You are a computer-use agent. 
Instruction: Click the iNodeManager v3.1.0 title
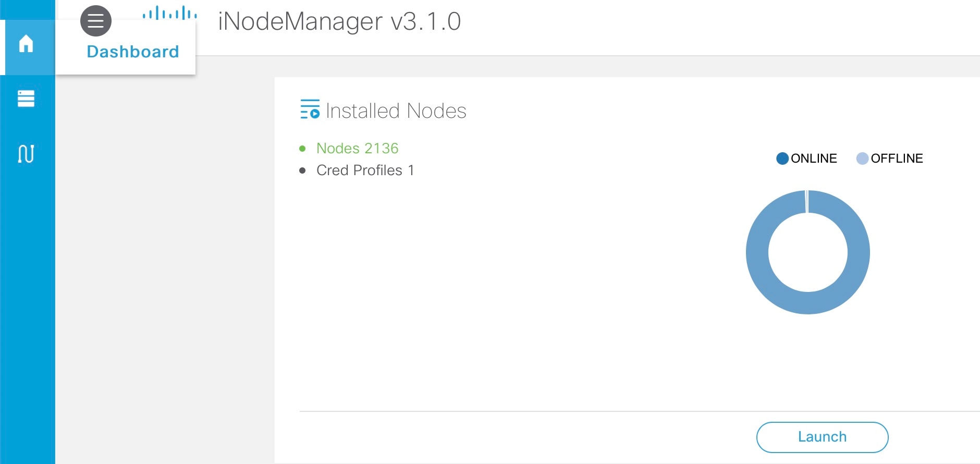(x=339, y=21)
